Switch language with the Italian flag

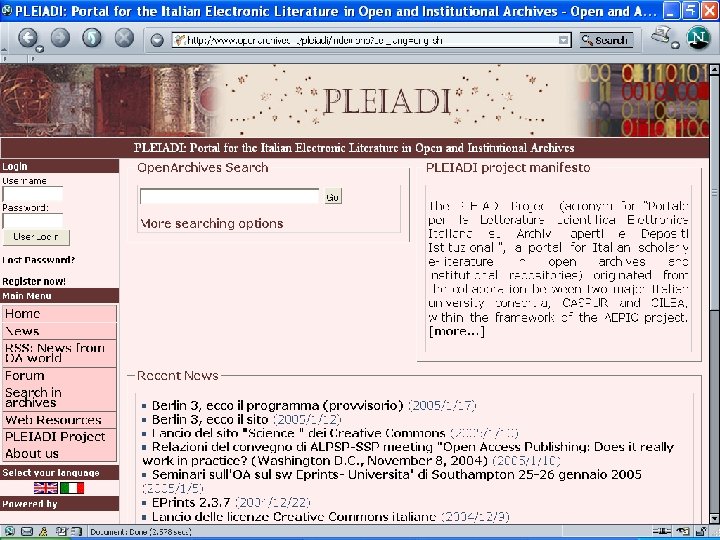[x=72, y=488]
